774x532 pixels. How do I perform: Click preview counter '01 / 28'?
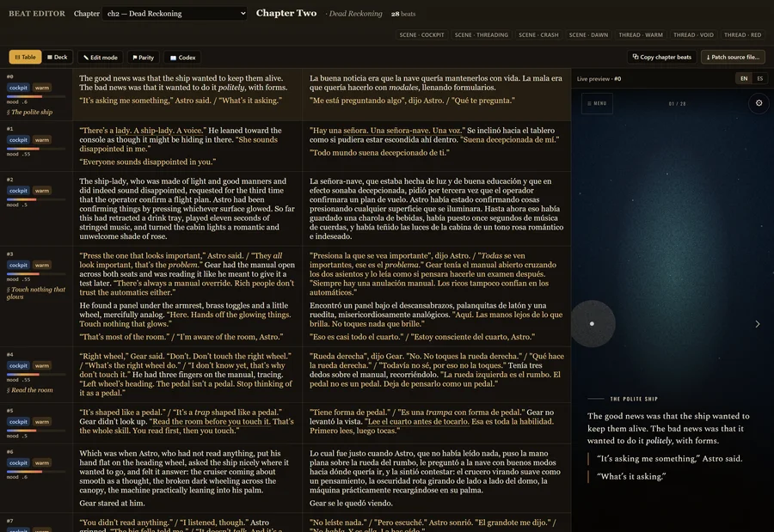(x=677, y=104)
